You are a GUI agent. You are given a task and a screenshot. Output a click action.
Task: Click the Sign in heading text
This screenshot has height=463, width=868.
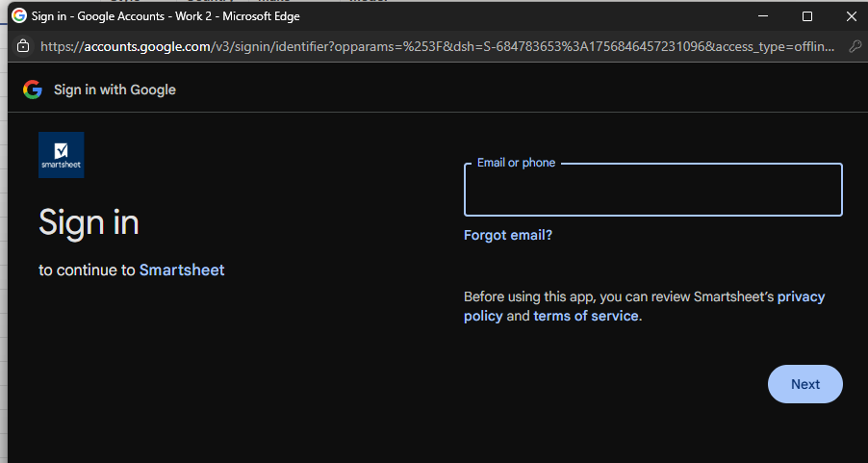89,222
